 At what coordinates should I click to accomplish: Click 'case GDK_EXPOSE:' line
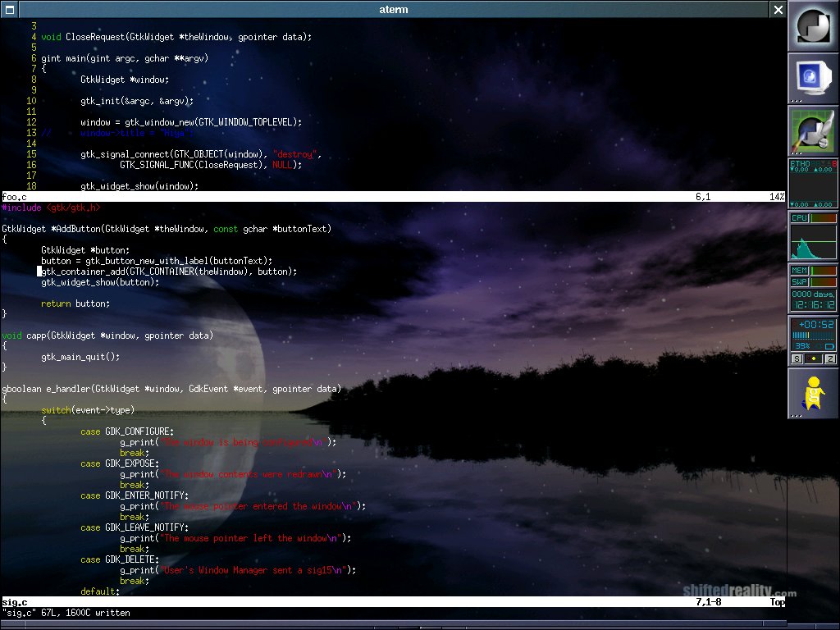tap(120, 463)
